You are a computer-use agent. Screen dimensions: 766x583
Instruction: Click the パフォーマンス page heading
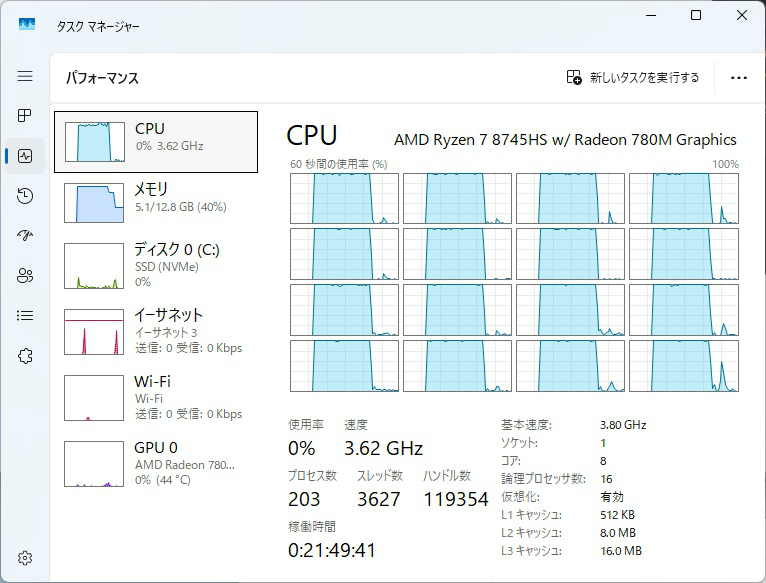(102, 78)
